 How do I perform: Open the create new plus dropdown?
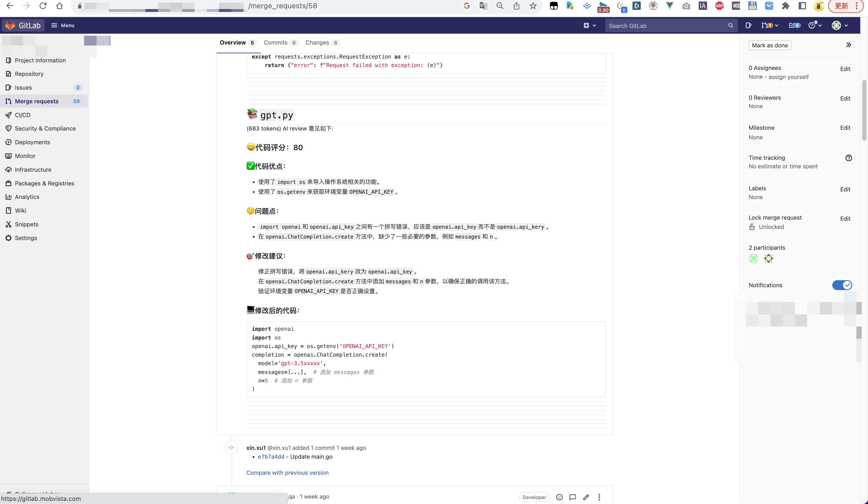(x=590, y=25)
